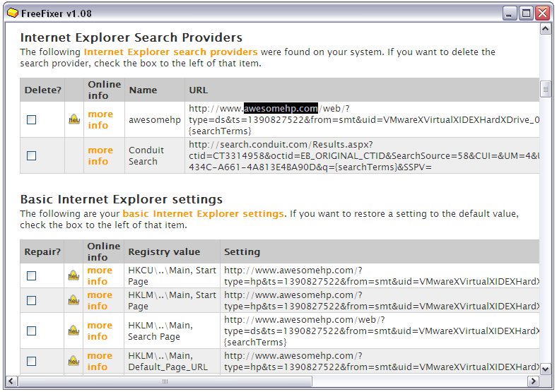Click the horizontal scrollbar thumb

(165, 381)
